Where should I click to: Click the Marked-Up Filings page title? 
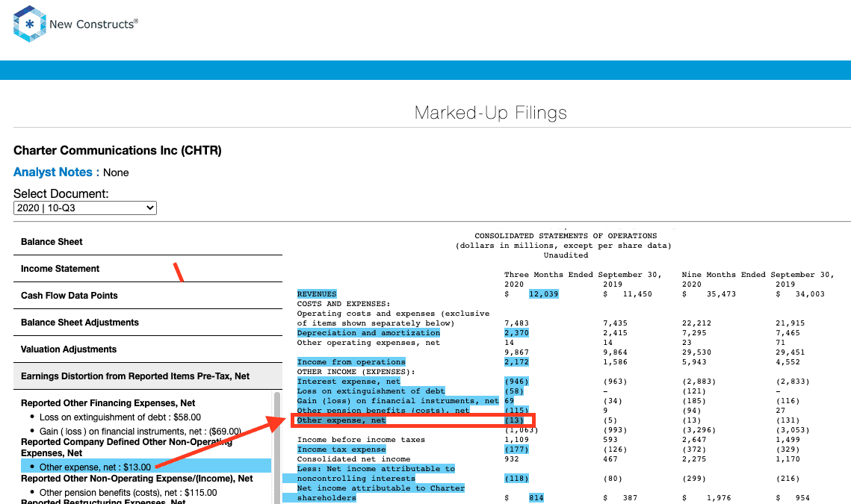point(491,113)
